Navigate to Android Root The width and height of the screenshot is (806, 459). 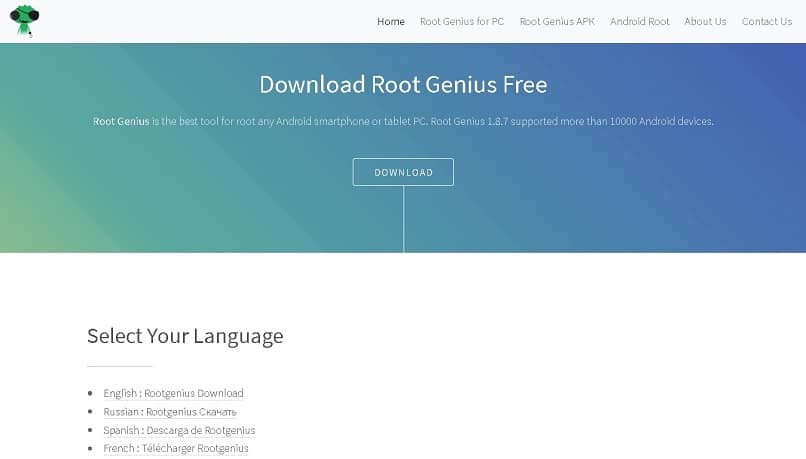pos(639,22)
